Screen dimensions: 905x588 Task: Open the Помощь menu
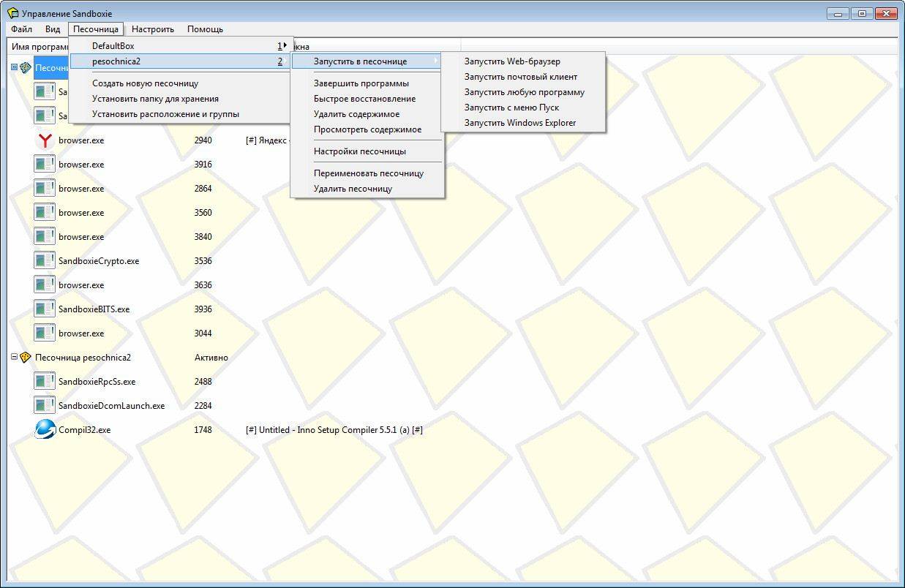tap(205, 29)
